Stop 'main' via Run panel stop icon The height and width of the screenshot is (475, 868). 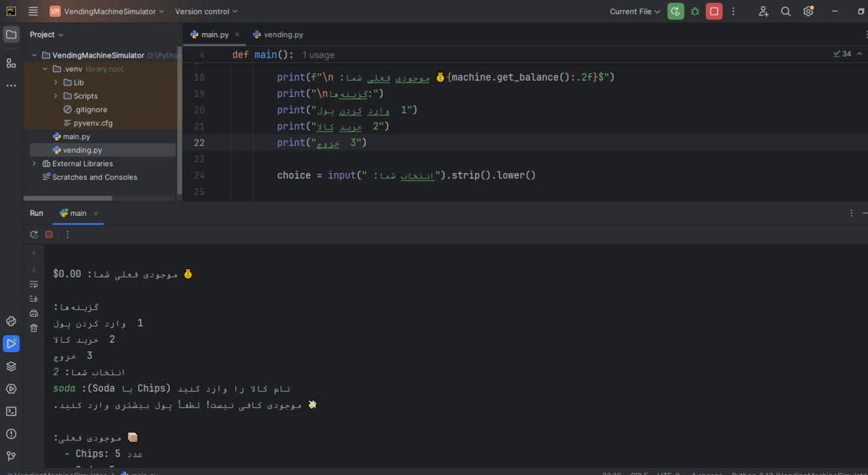point(49,235)
